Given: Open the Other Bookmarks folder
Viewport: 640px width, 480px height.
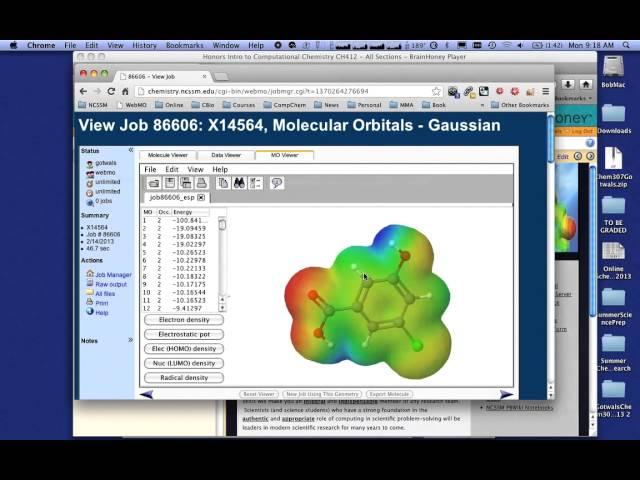Looking at the screenshot, I should click(520, 105).
